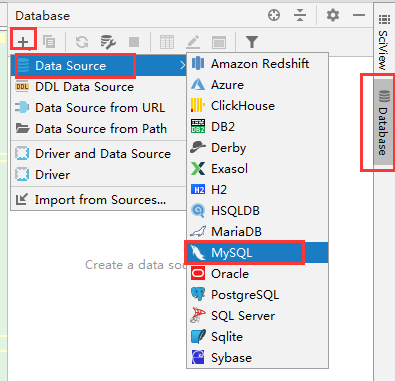Pick ClickHouse from the submenu
This screenshot has height=381, width=395.
pyautogui.click(x=257, y=106)
